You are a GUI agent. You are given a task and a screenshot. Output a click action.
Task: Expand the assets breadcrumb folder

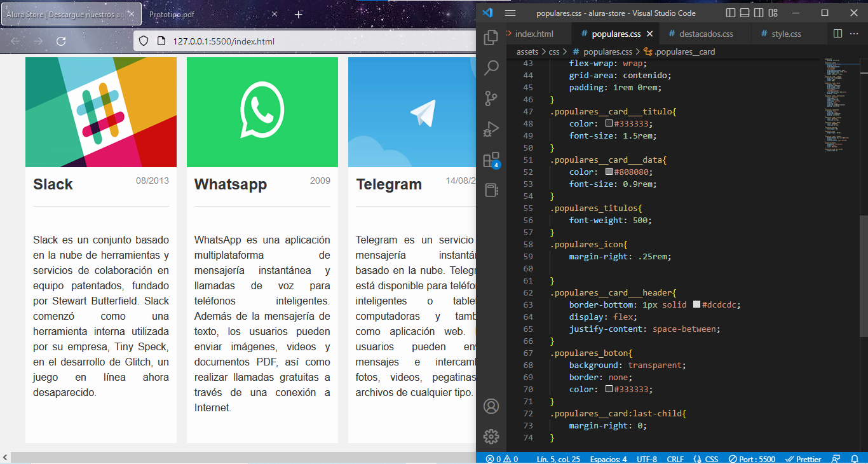tap(527, 52)
